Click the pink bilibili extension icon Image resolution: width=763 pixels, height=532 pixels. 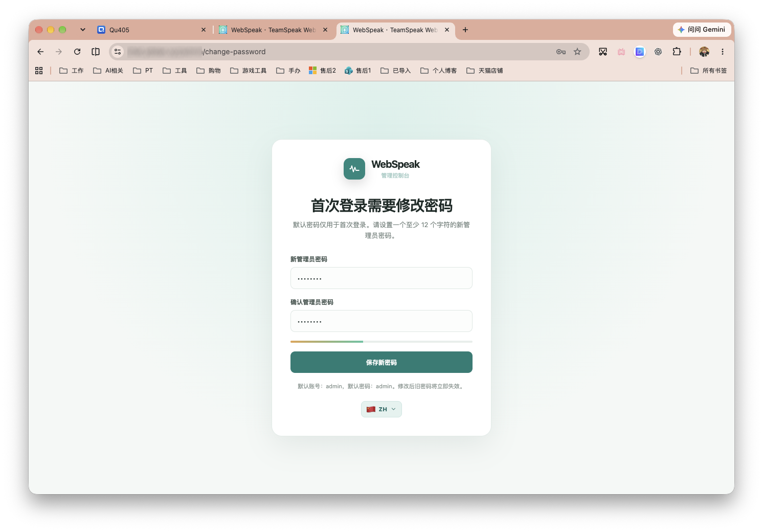[621, 52]
